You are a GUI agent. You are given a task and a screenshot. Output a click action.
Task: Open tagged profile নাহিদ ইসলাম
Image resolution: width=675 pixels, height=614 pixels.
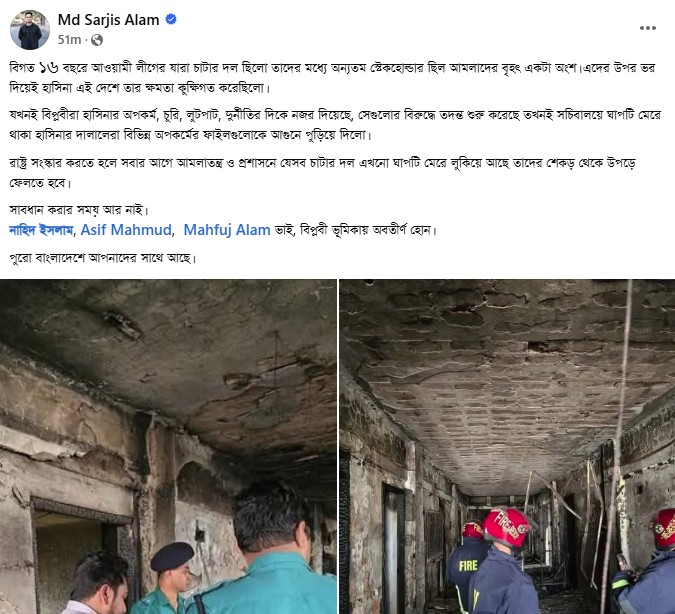41,230
